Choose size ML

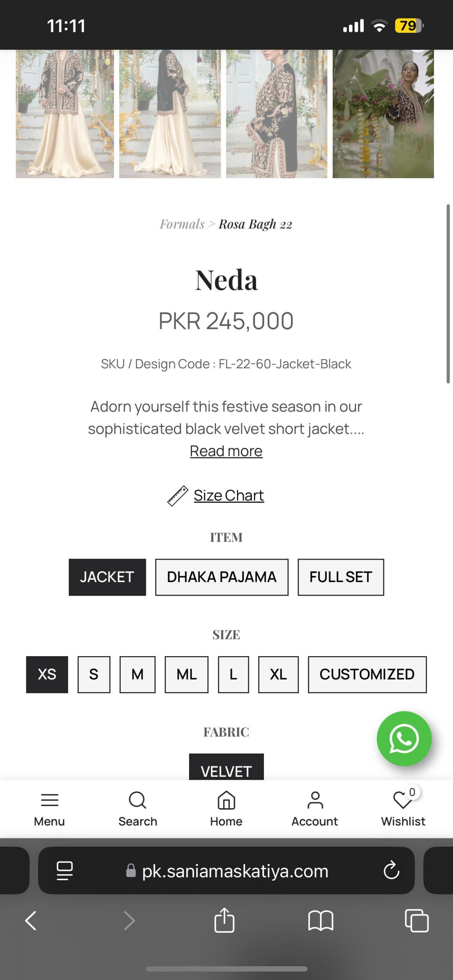[x=186, y=675]
